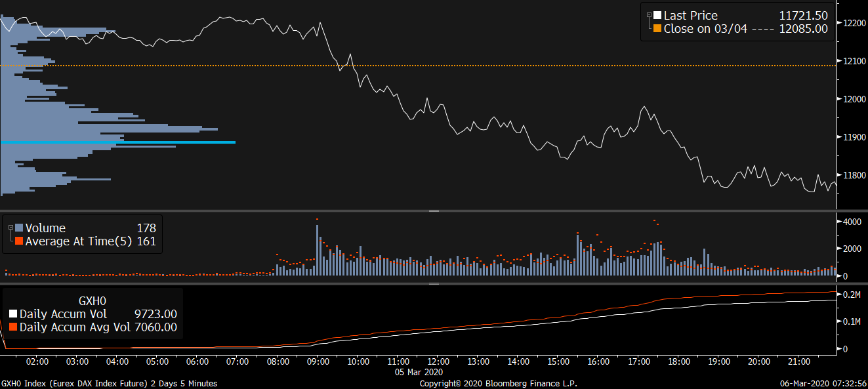Image resolution: width=868 pixels, height=389 pixels.
Task: Click the average accumulated value 7060.00
Action: tap(155, 327)
